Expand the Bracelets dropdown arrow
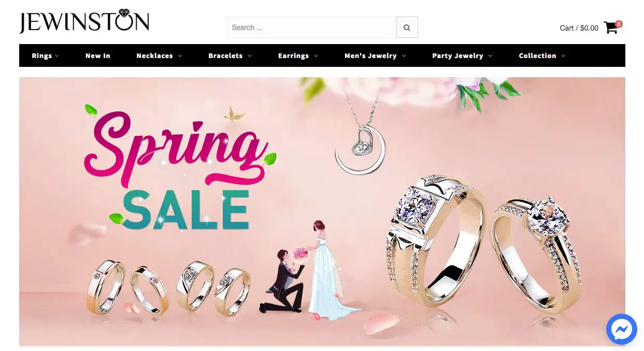This screenshot has width=644, height=351. pos(249,56)
